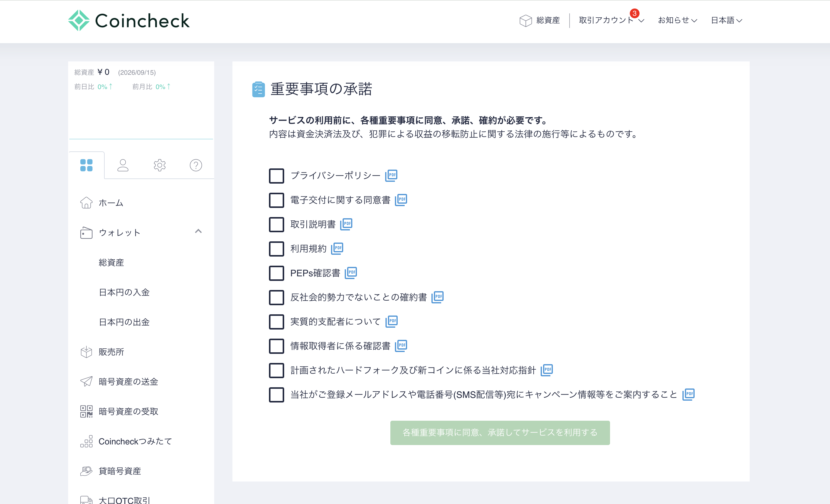Open PDF icon next to ハードフォーク対応指針

coord(546,370)
